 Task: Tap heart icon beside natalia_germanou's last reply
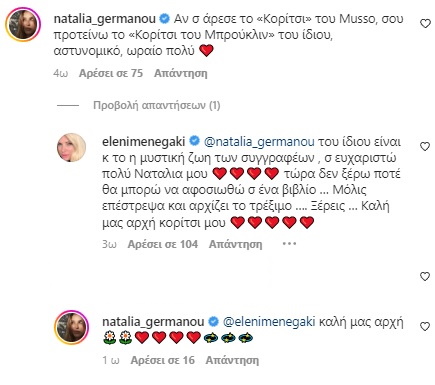[x=425, y=327]
